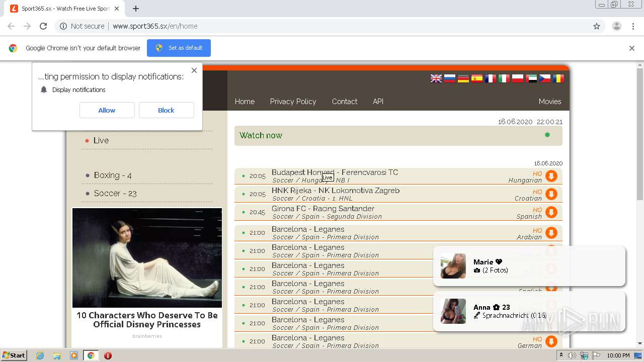The image size is (644, 362).
Task: Select the Czech flag language
Action: pos(545,78)
